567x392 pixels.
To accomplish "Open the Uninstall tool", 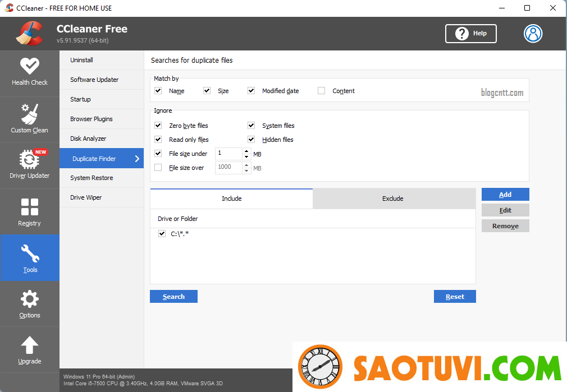I will pos(102,61).
